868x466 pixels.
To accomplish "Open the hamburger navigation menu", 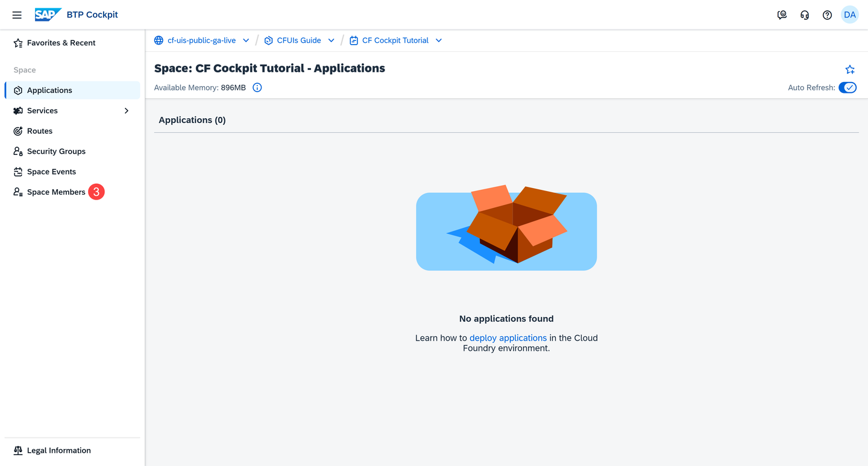I will click(x=17, y=15).
